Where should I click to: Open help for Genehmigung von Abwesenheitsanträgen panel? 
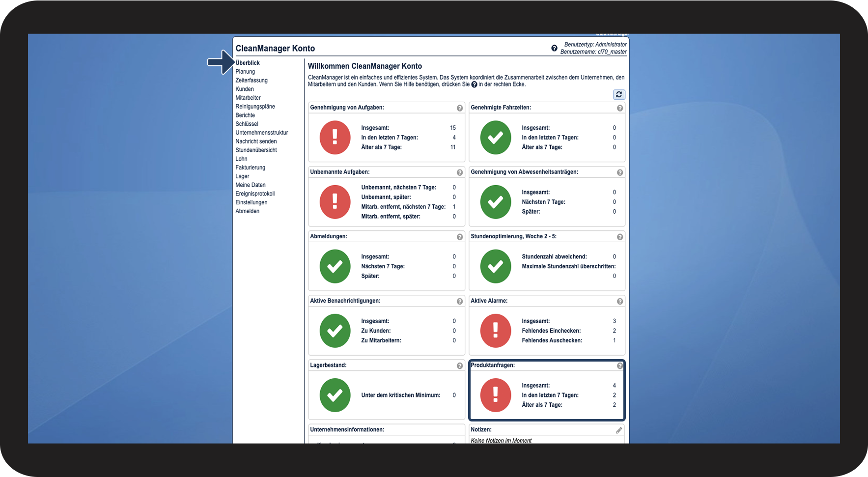point(620,172)
